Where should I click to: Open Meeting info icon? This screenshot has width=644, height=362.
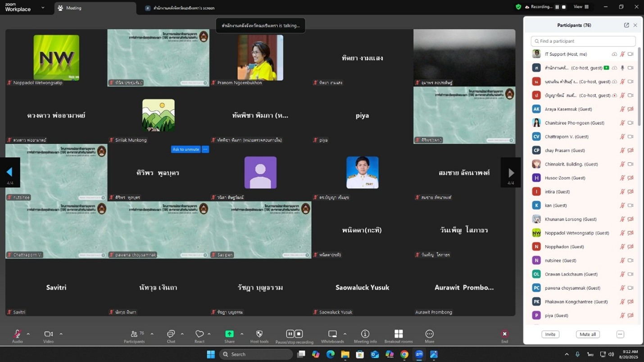pos(365,334)
